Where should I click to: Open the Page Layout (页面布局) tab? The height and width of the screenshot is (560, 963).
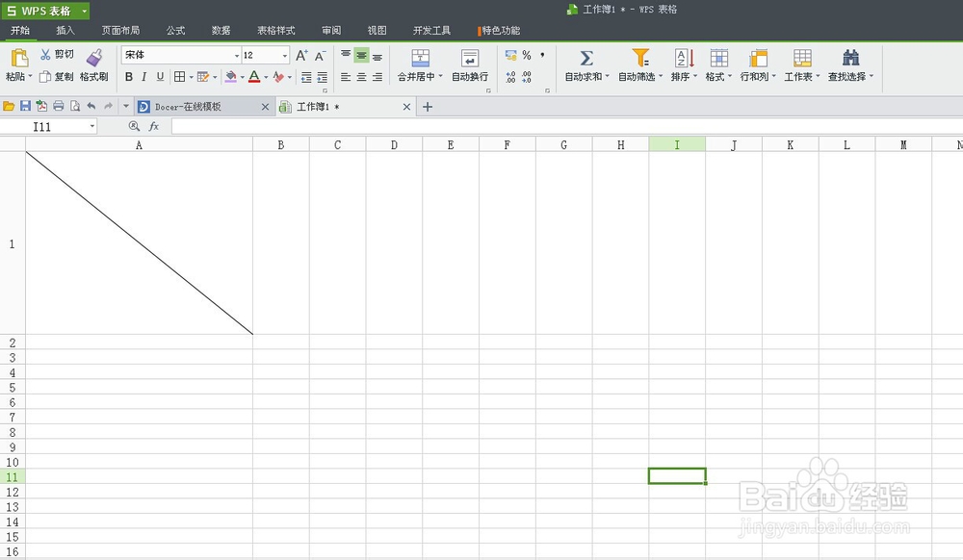(x=120, y=30)
